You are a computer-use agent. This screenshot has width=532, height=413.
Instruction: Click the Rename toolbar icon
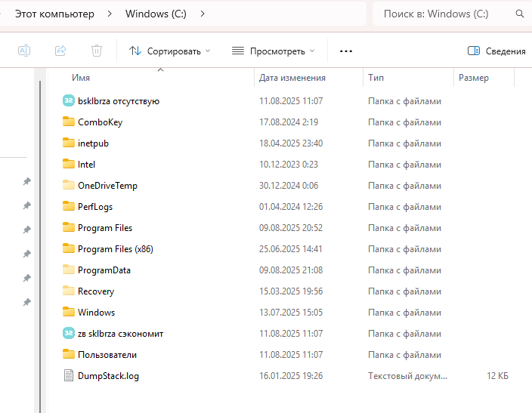[24, 51]
